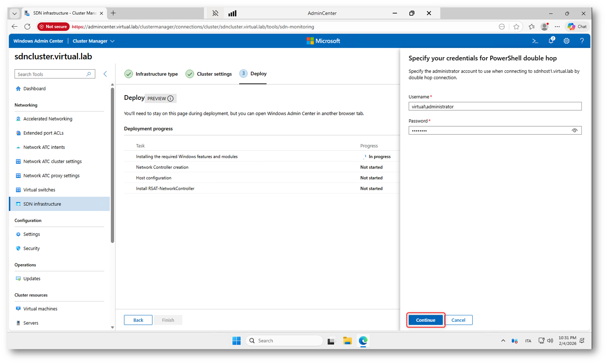The width and height of the screenshot is (607, 364).
Task: Select the Virtual switches tool
Action: click(39, 190)
